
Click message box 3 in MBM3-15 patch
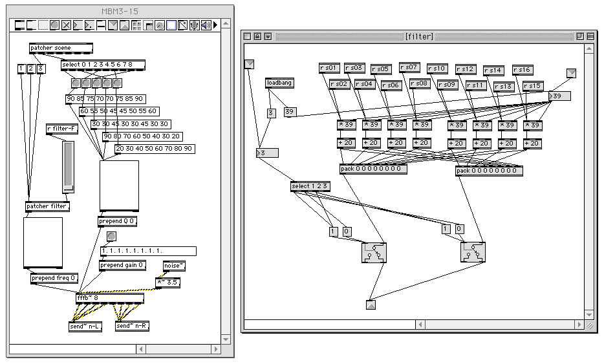coord(41,69)
